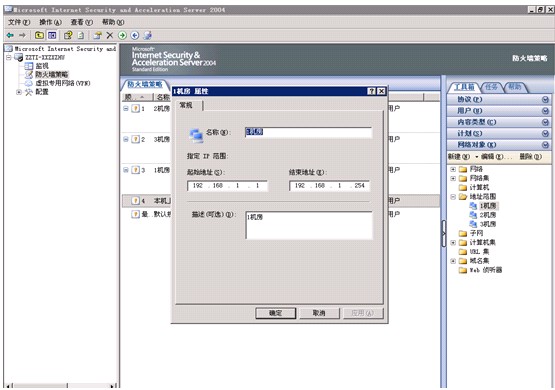The width and height of the screenshot is (555, 390).
Task: Click the 描述 description text box
Action: tap(309, 225)
